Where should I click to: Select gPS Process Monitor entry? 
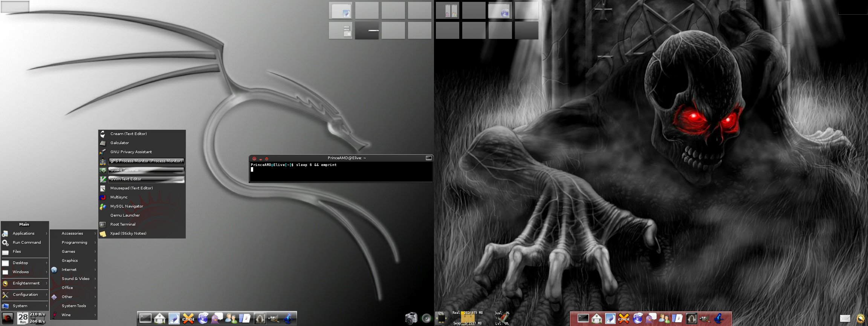click(142, 161)
